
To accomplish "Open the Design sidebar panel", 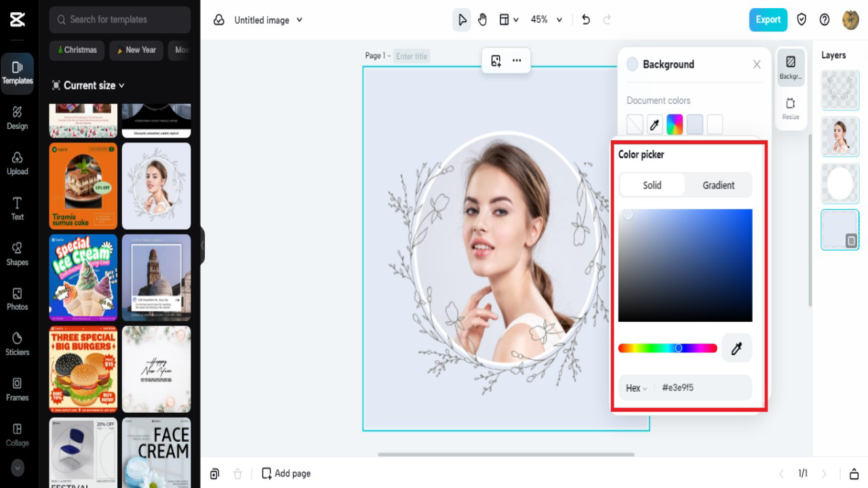I will tap(18, 117).
